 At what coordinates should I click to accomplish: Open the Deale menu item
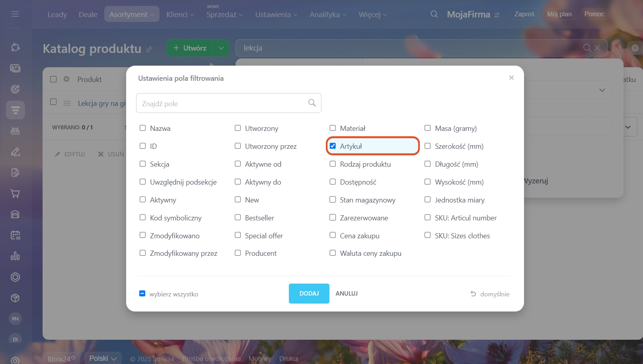click(x=88, y=14)
